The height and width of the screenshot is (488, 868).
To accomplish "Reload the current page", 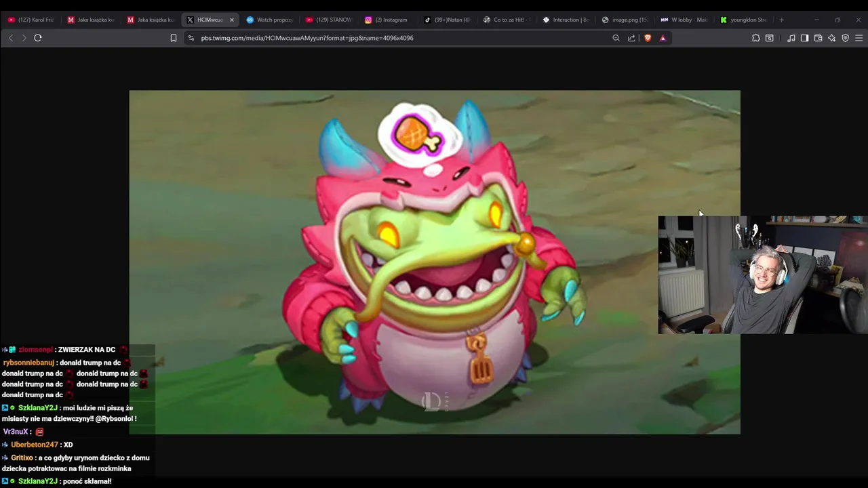I will 38,38.
